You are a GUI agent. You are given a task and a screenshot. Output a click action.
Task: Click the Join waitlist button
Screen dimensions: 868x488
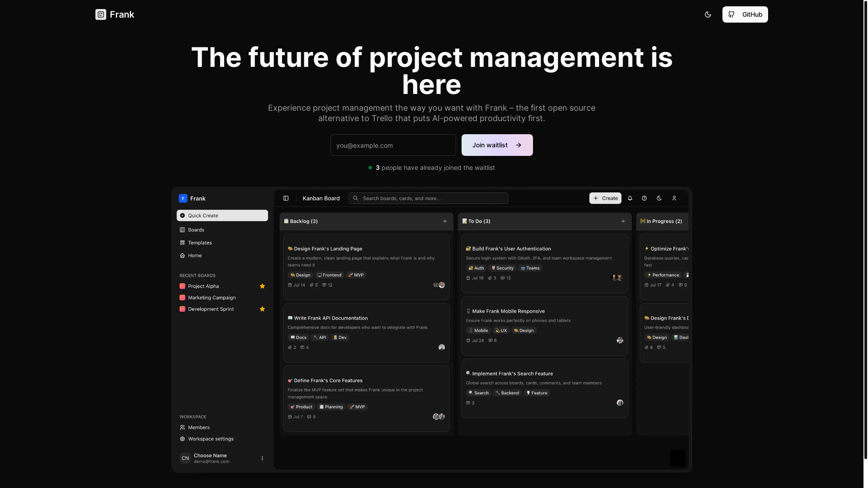497,145
